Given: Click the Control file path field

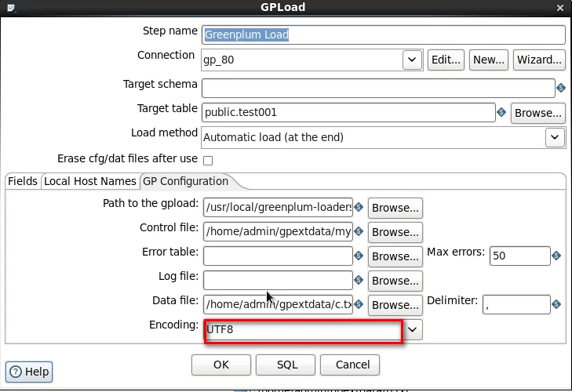Looking at the screenshot, I should (278, 231).
